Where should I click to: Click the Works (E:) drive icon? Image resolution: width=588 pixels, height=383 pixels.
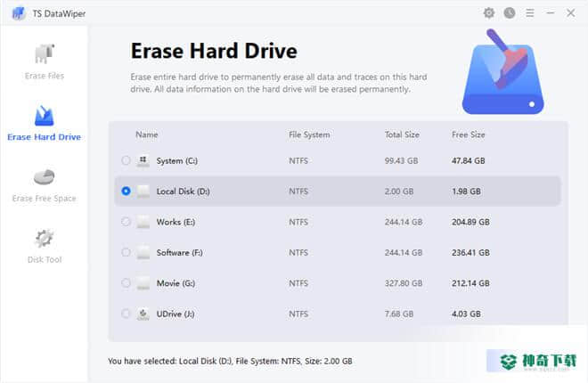tap(143, 223)
